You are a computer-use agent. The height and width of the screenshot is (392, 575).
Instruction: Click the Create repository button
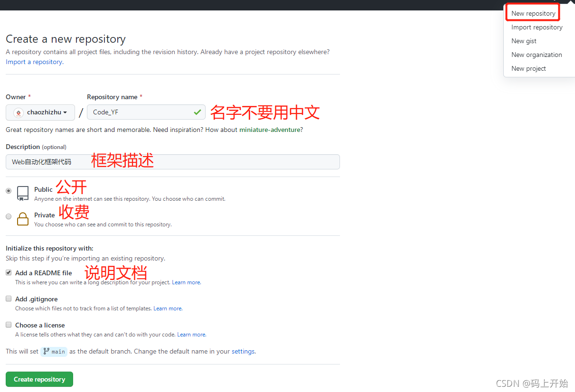(39, 379)
